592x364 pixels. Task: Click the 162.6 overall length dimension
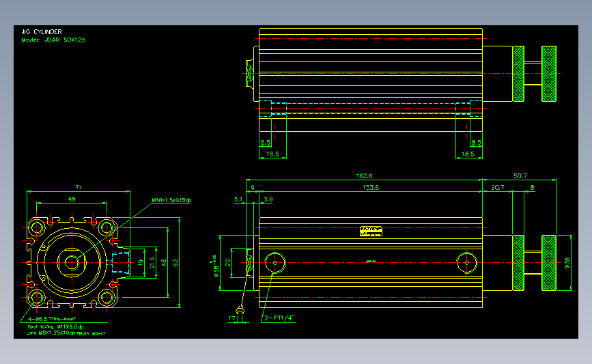point(364,176)
